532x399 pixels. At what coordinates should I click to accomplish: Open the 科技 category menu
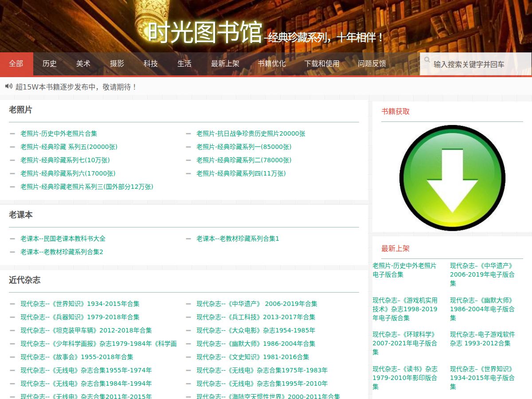click(151, 64)
